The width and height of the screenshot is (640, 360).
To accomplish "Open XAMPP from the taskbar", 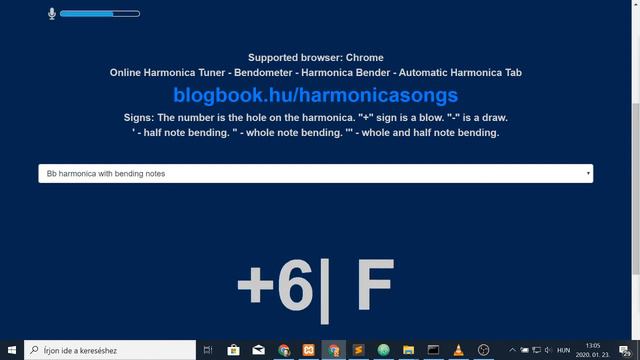I will pyautogui.click(x=309, y=350).
